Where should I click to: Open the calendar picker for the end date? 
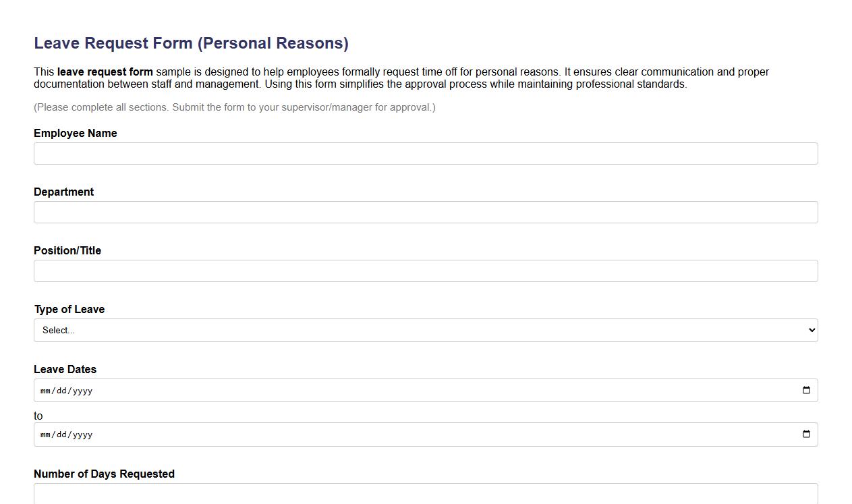(807, 435)
